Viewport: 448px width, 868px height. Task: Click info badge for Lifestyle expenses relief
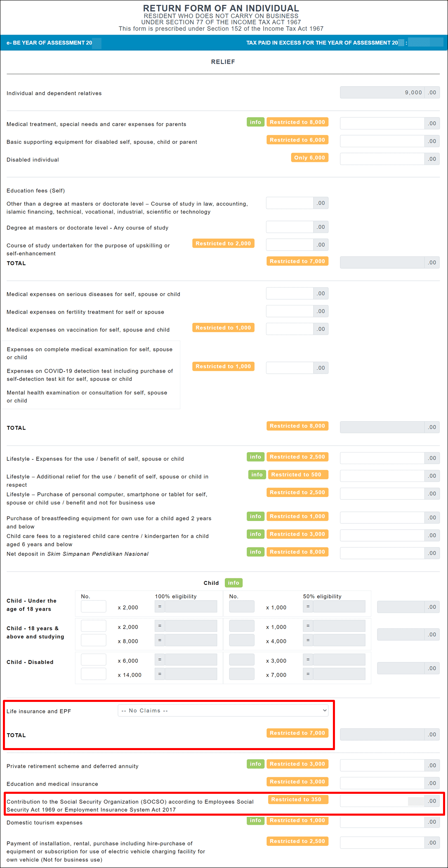(x=255, y=457)
